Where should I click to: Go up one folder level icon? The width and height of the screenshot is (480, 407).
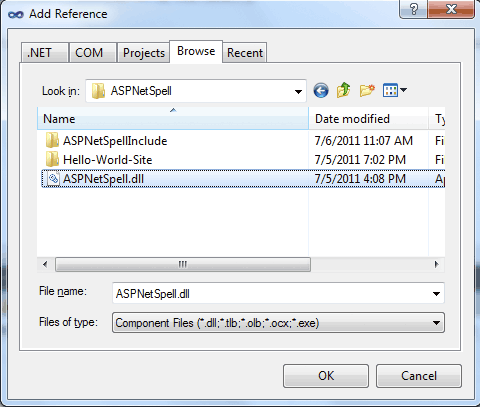pyautogui.click(x=344, y=90)
